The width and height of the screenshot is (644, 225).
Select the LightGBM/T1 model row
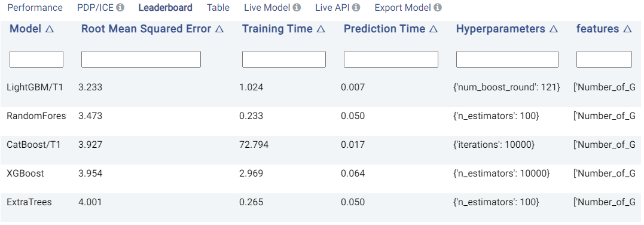[321, 87]
